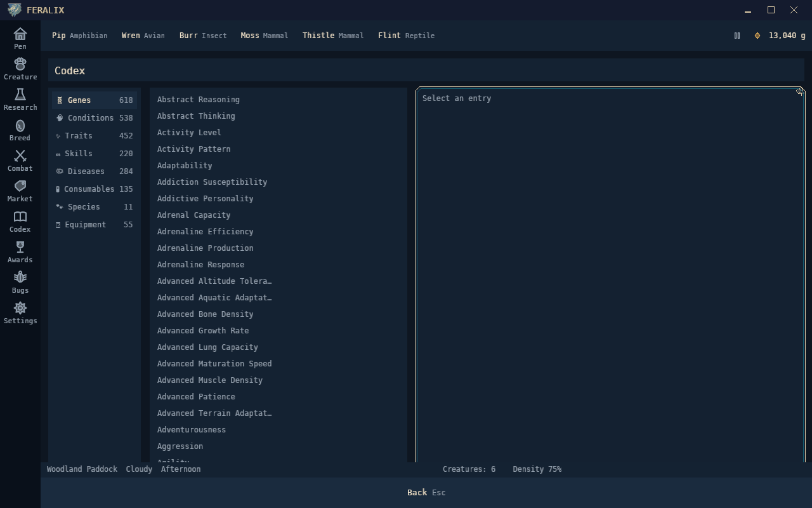Pause the game with the pause icon
The height and width of the screenshot is (508, 812).
(737, 36)
